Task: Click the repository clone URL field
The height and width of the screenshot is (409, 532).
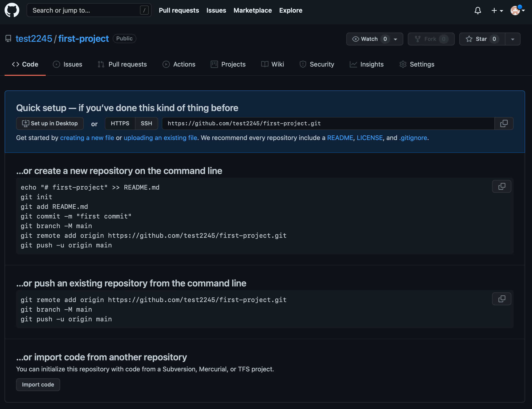Action: point(328,123)
